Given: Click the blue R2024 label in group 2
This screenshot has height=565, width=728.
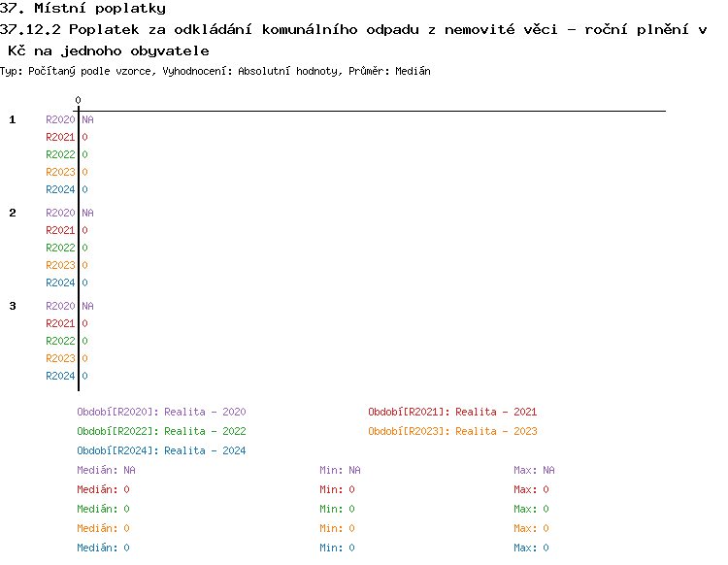Looking at the screenshot, I should (x=60, y=282).
